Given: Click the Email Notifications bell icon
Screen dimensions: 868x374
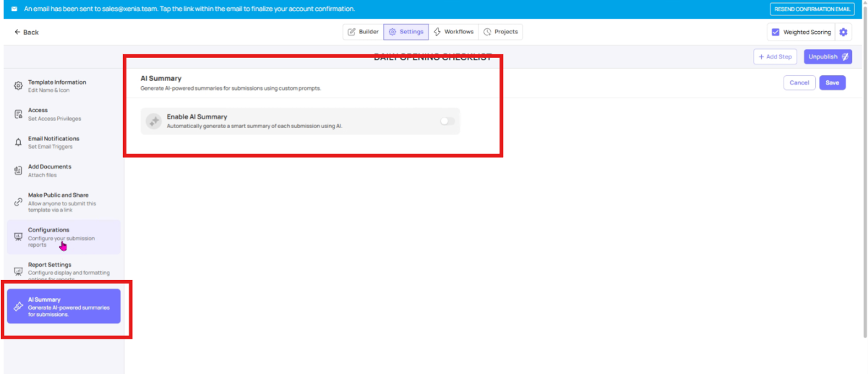Looking at the screenshot, I should (18, 143).
